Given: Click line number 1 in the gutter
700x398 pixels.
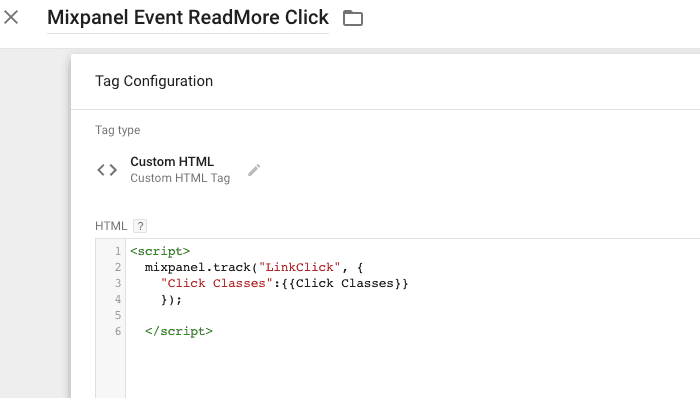Looking at the screenshot, I should (118, 251).
